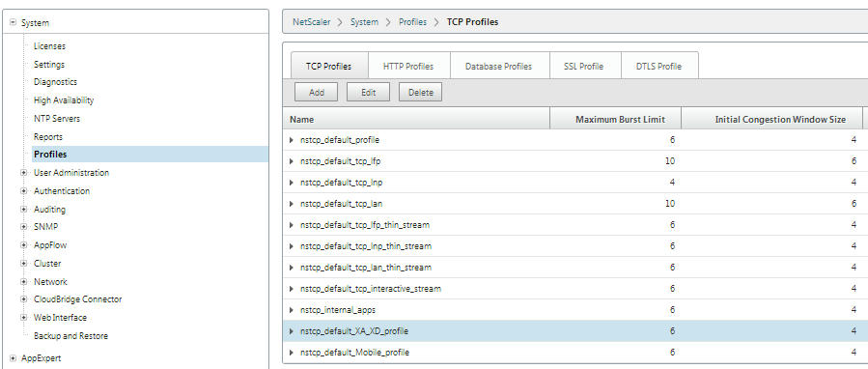
Task: Expand the Network node
Action: [24, 281]
